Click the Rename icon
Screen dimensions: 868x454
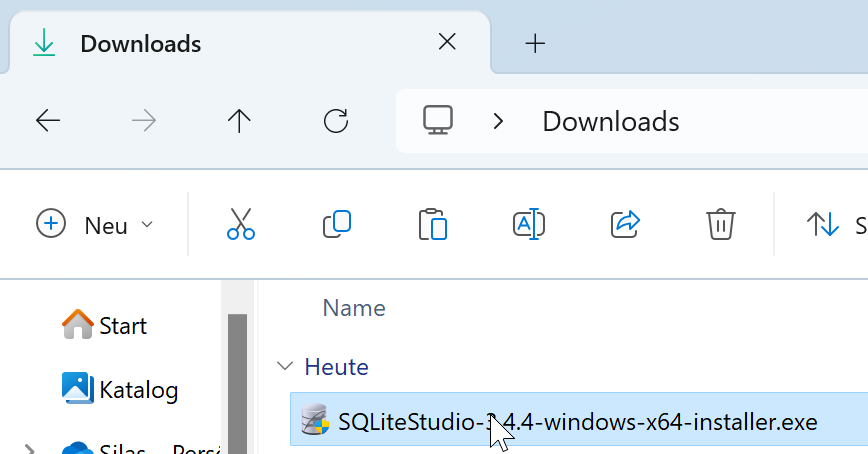pyautogui.click(x=528, y=224)
